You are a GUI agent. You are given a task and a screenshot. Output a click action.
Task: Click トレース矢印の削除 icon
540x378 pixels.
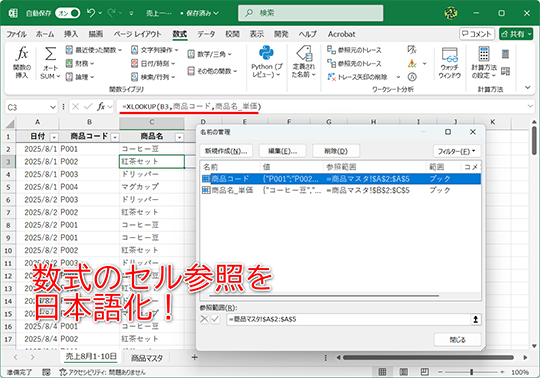point(331,77)
